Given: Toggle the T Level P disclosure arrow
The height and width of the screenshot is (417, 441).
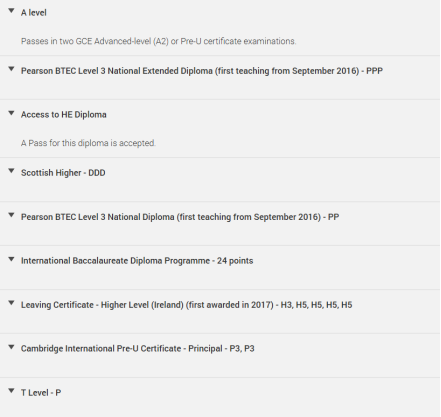Looking at the screenshot, I should point(11,391).
